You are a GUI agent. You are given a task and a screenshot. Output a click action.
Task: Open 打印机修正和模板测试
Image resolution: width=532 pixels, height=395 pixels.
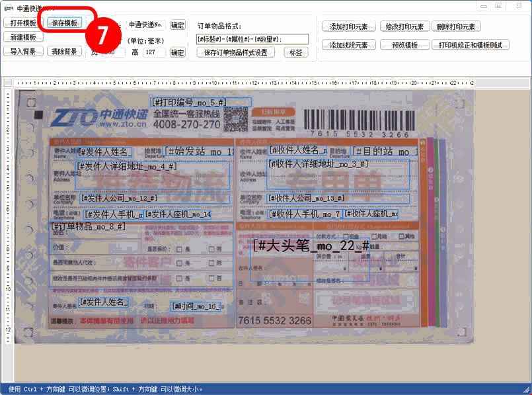[x=470, y=46]
